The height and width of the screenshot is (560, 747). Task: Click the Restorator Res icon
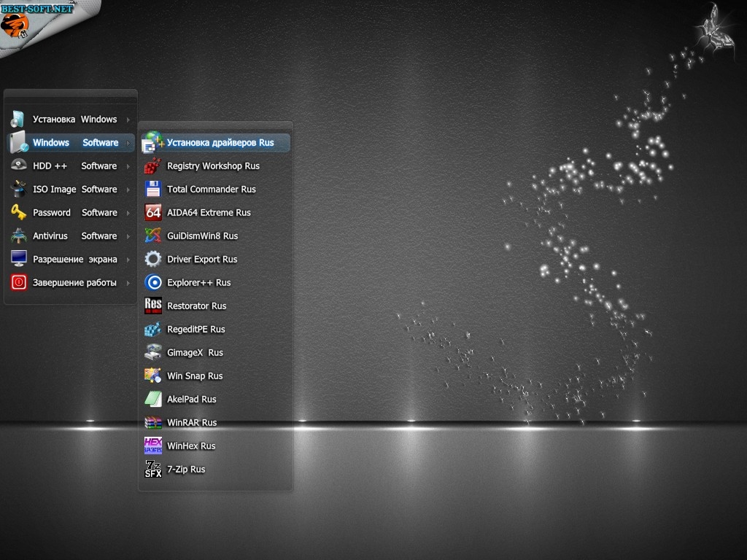[x=153, y=306]
